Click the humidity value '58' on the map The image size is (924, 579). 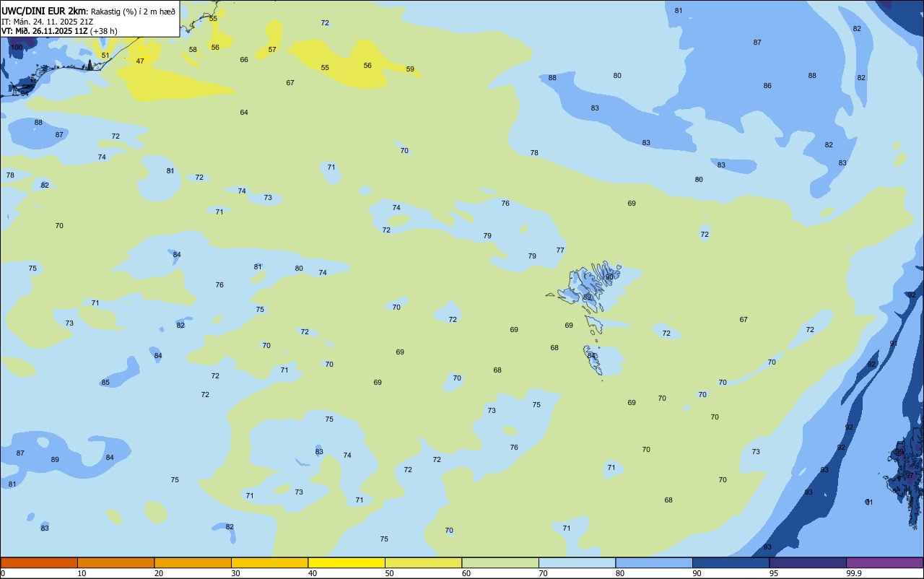[x=193, y=50]
